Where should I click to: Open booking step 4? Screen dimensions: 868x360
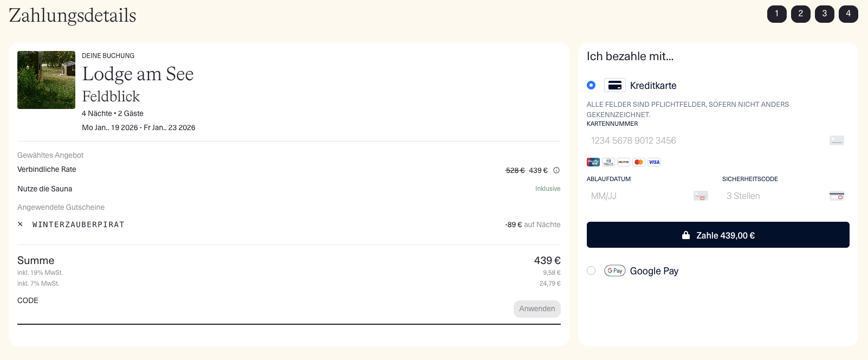(x=848, y=14)
